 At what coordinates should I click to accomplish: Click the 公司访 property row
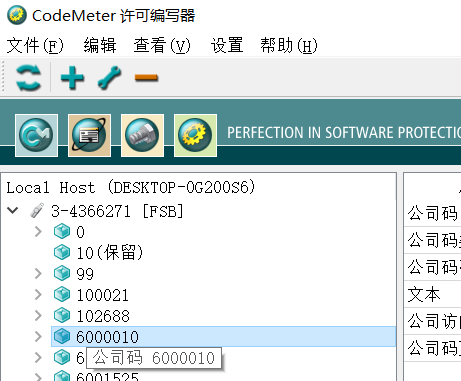pos(432,321)
